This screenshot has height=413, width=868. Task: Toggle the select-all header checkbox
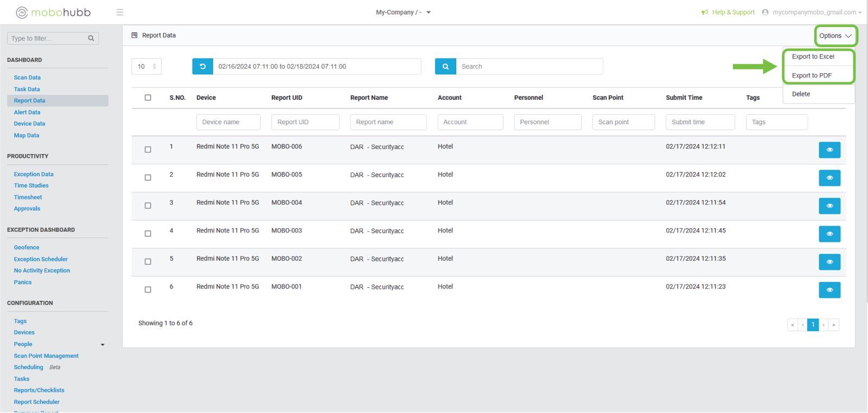148,98
